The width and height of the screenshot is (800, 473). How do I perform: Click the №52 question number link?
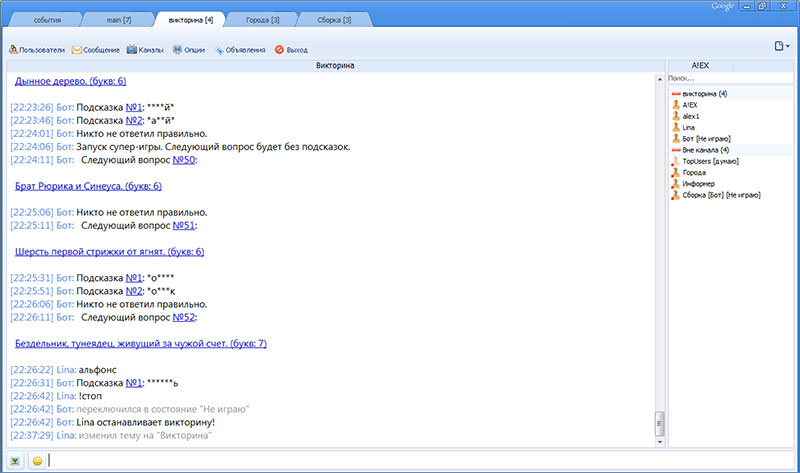tap(183, 317)
